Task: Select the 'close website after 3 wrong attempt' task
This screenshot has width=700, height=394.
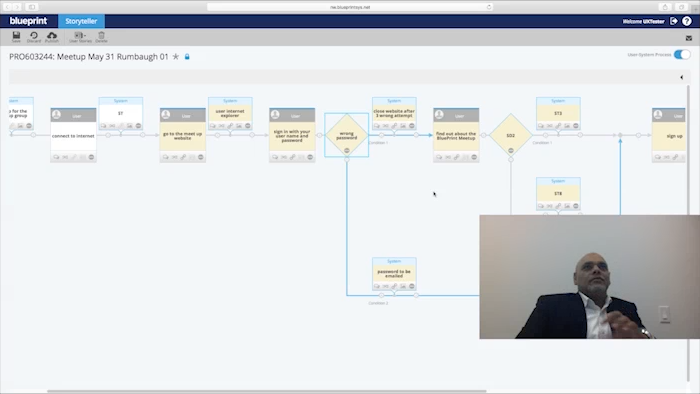Action: 394,113
